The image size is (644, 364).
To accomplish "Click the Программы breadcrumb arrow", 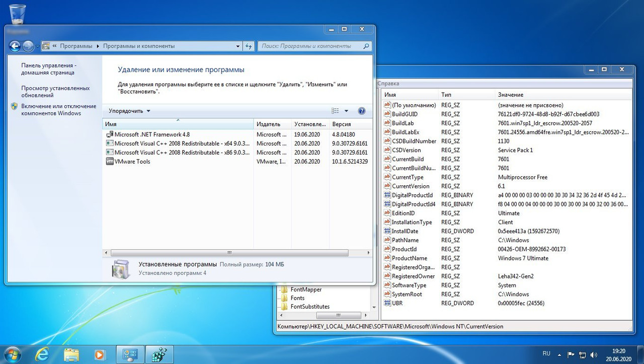I will pyautogui.click(x=98, y=46).
